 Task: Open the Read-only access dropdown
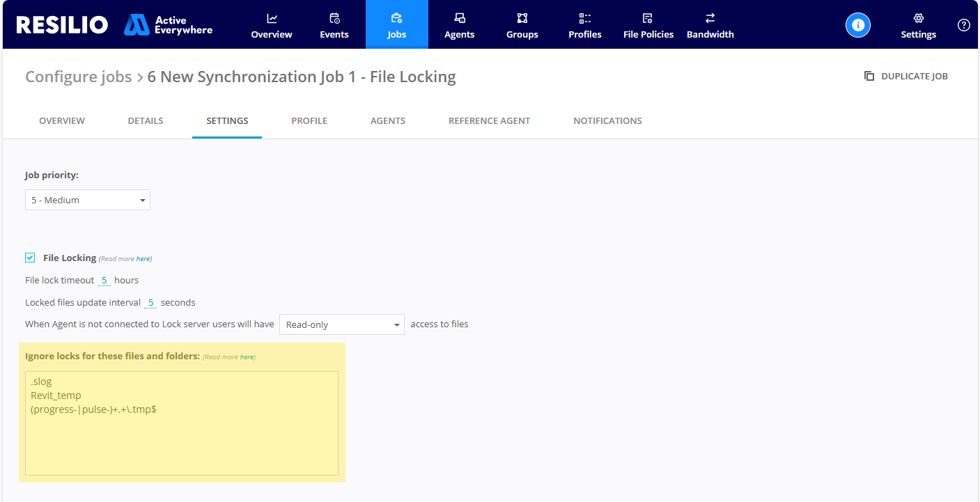click(341, 324)
